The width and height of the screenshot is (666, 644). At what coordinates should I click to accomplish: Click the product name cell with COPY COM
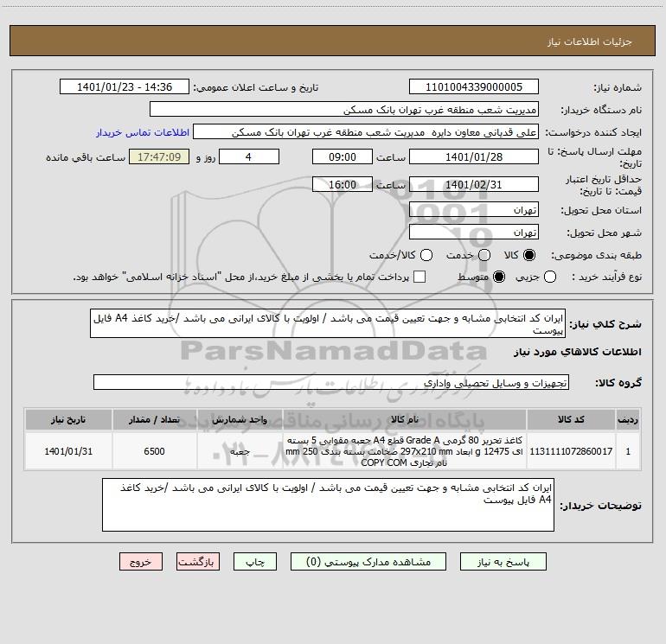(x=405, y=451)
